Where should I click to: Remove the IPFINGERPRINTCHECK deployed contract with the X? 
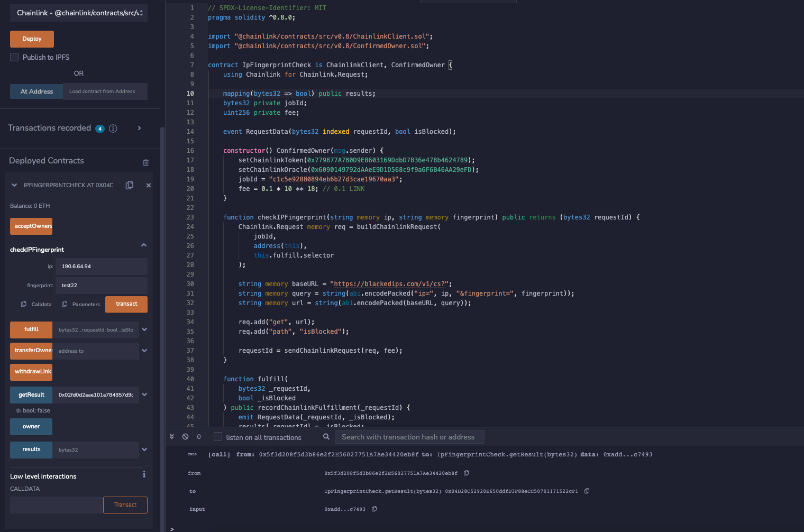(148, 185)
